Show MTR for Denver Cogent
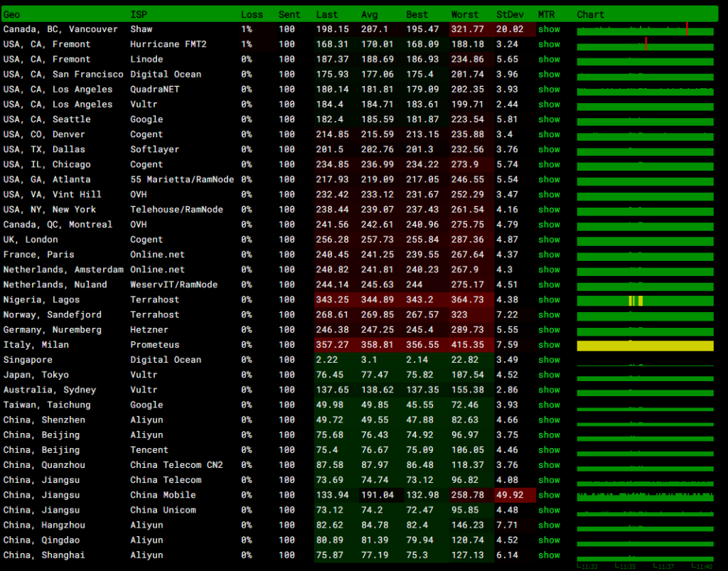 (x=550, y=134)
